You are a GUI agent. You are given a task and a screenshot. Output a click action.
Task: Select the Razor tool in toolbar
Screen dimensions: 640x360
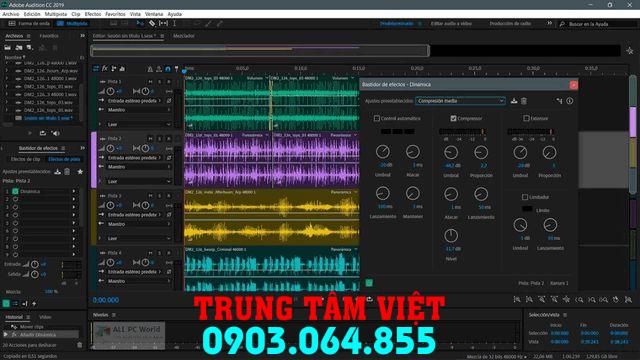[152, 24]
